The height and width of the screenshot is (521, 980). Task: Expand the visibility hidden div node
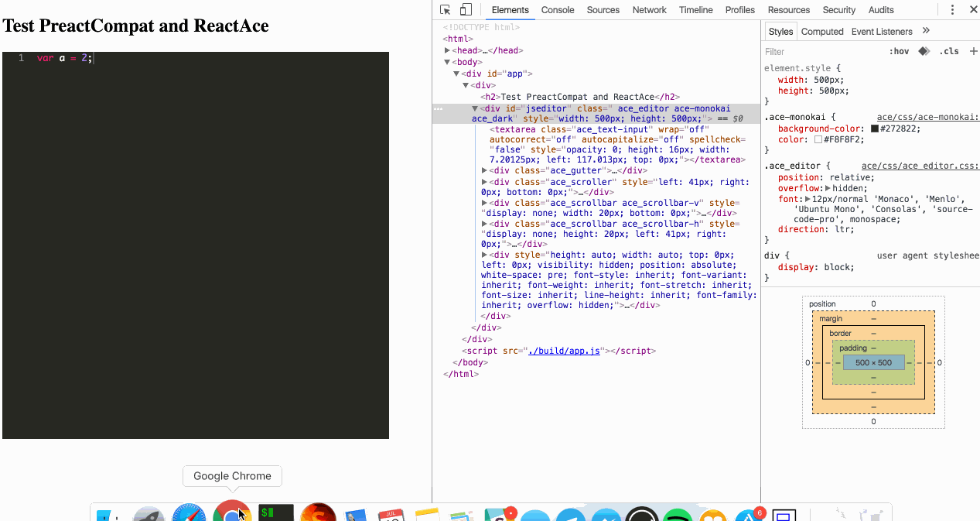(484, 254)
